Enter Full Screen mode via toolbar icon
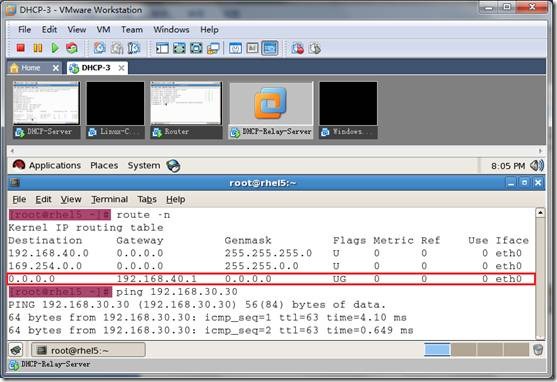The height and width of the screenshot is (382, 557). pos(179,48)
